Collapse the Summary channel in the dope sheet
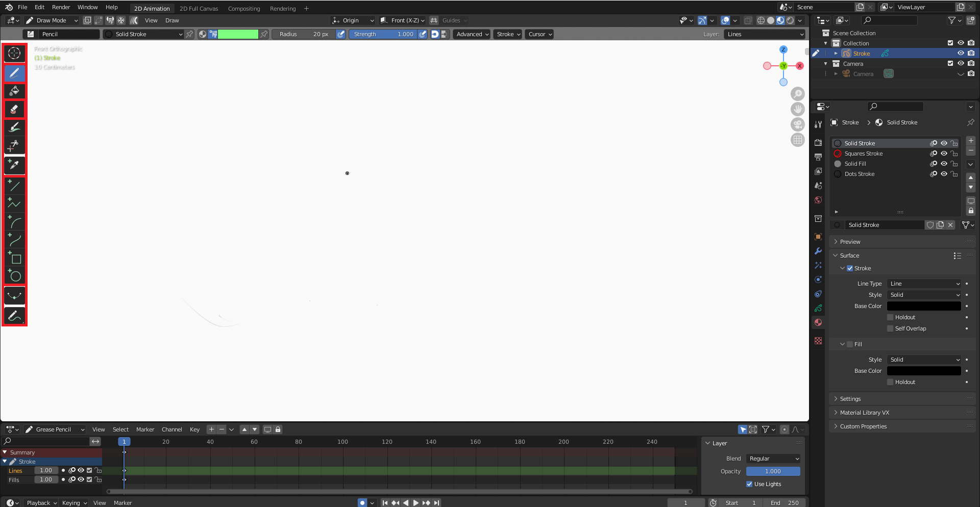 point(5,452)
